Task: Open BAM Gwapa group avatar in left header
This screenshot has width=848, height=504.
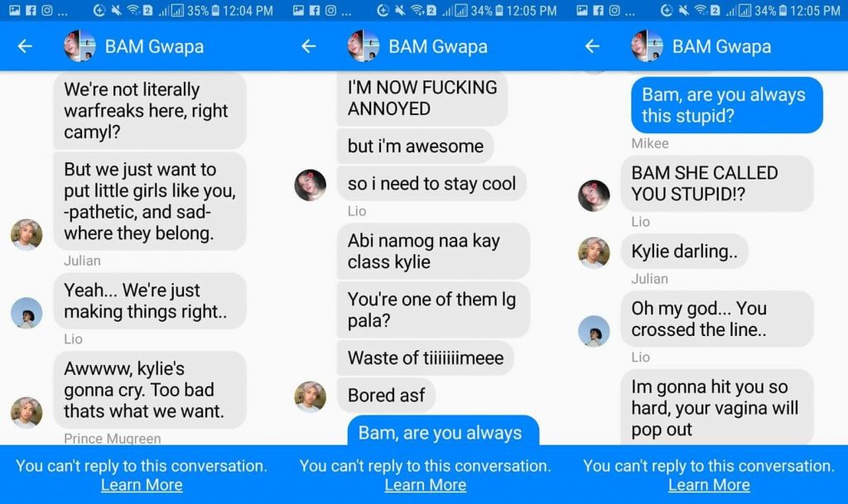Action: click(x=79, y=46)
